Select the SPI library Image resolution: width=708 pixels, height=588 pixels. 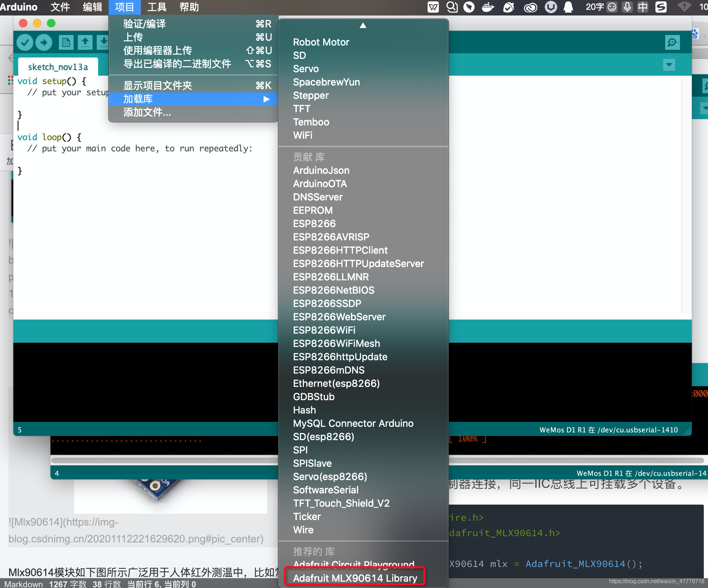[363, 450]
